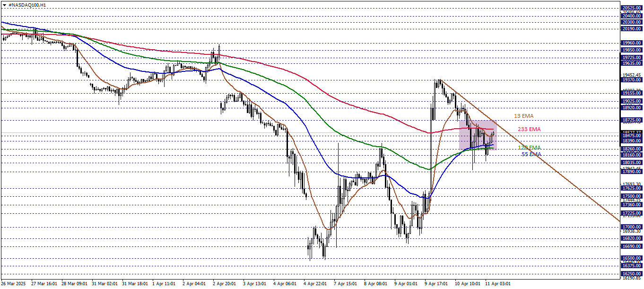Click the 16375.00 price level label
The width and height of the screenshot is (644, 289).
[x=632, y=266]
